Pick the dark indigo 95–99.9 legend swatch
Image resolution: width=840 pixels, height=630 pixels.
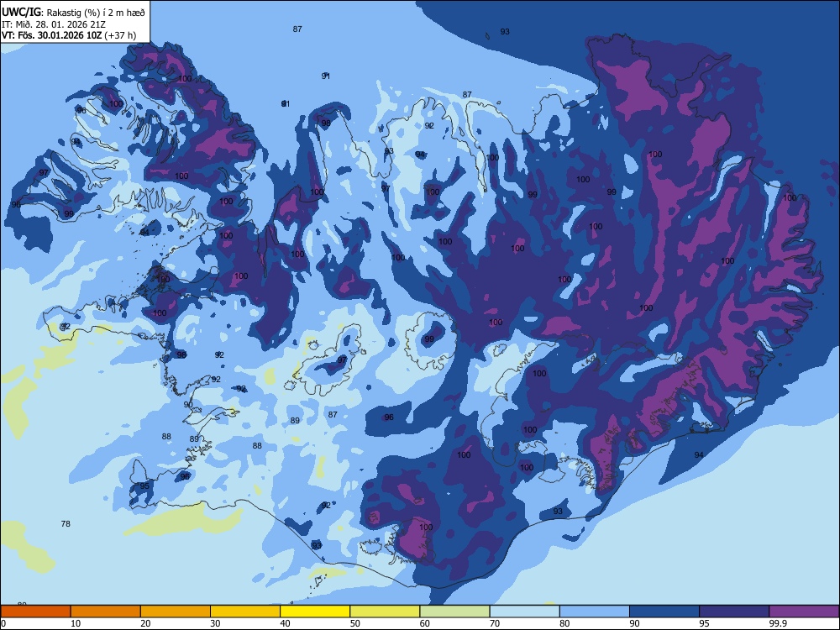point(734,612)
